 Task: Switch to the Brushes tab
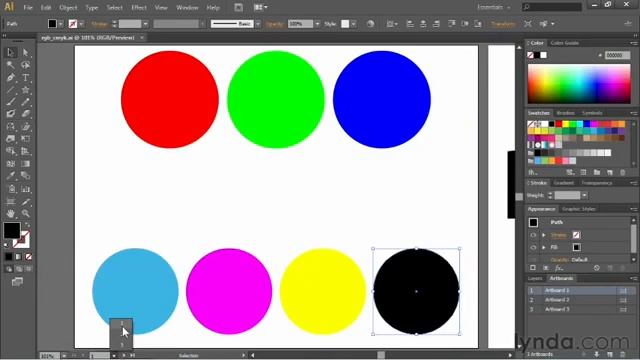tap(565, 113)
